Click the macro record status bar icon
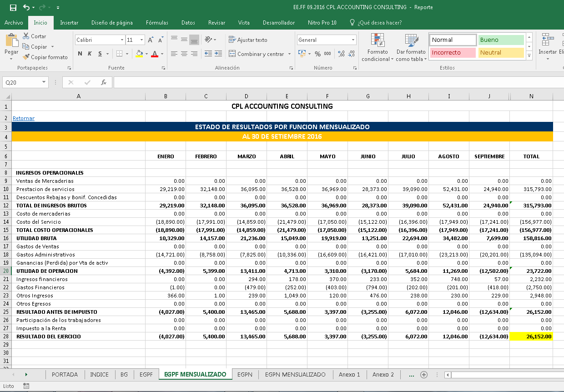The height and width of the screenshot is (392, 564). click(26, 386)
